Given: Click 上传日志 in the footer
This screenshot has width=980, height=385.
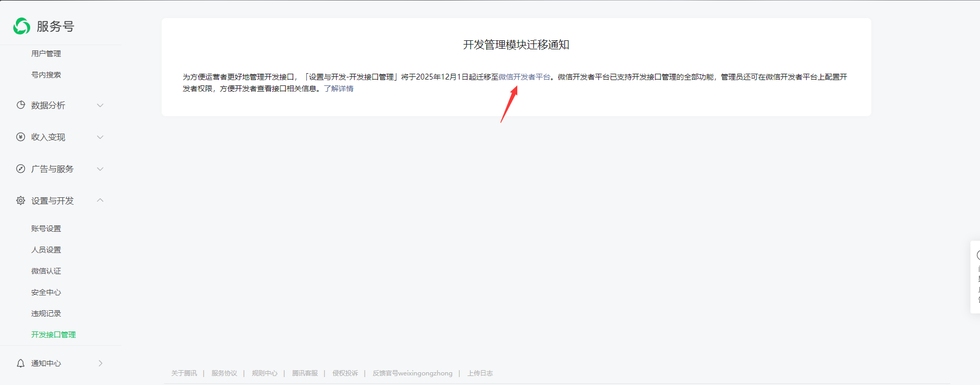Looking at the screenshot, I should 480,373.
